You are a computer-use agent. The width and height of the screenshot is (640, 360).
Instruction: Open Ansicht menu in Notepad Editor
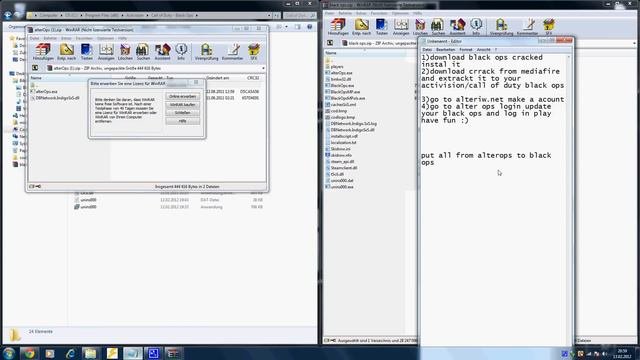[484, 49]
